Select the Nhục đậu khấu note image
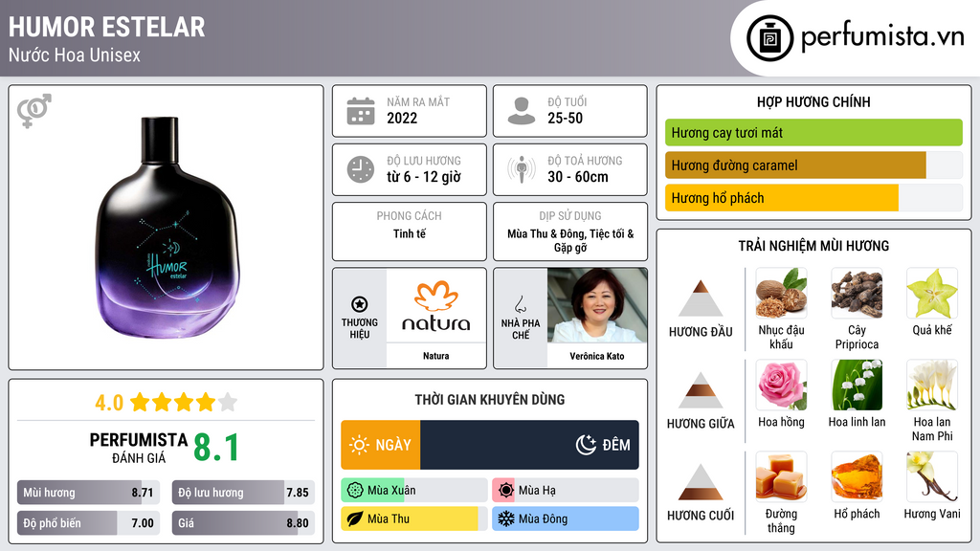 click(x=781, y=293)
